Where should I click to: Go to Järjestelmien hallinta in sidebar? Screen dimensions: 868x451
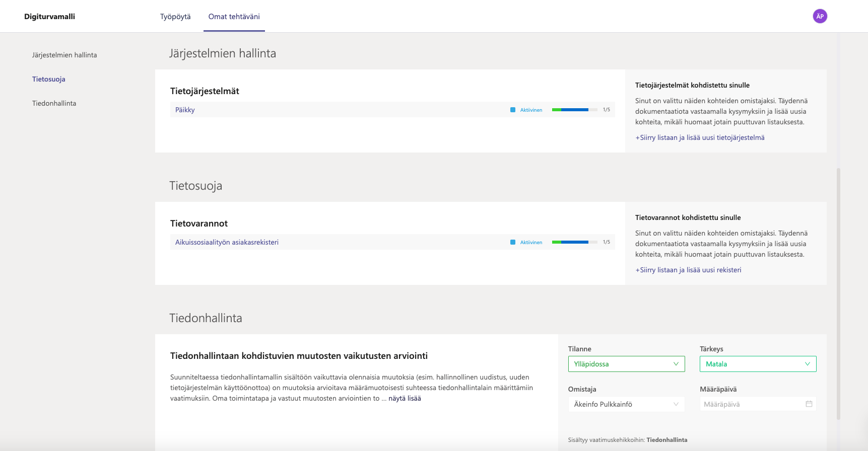pos(64,55)
